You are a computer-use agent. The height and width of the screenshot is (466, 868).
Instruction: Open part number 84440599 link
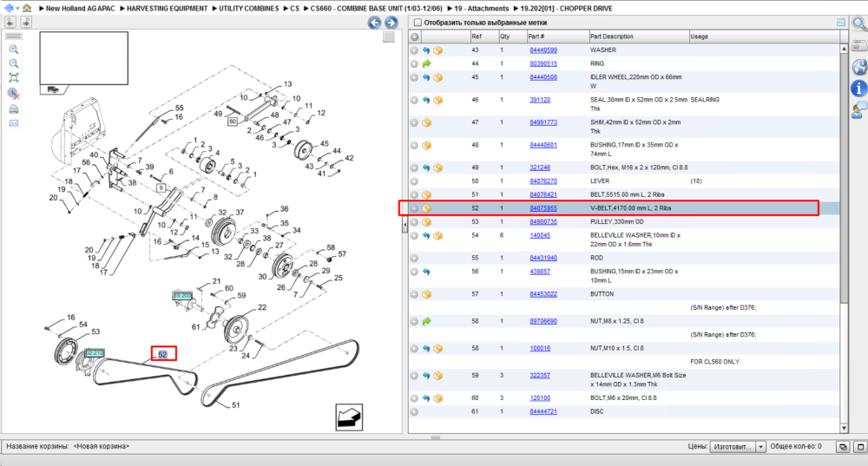(x=543, y=49)
